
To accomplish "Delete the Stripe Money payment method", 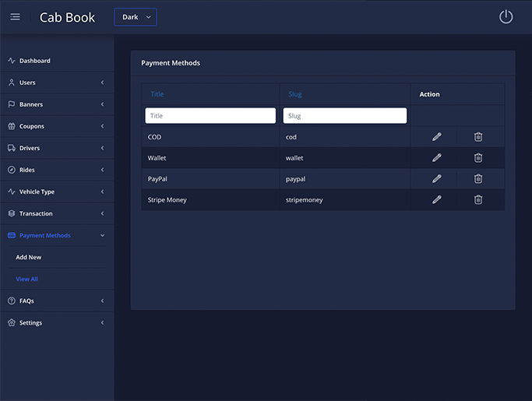I will coord(478,200).
